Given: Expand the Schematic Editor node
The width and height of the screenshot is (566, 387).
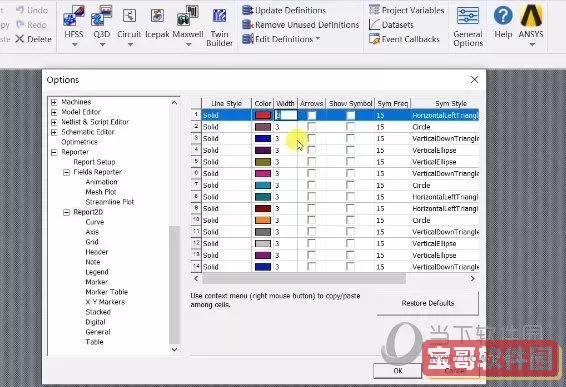Looking at the screenshot, I should pyautogui.click(x=54, y=132).
